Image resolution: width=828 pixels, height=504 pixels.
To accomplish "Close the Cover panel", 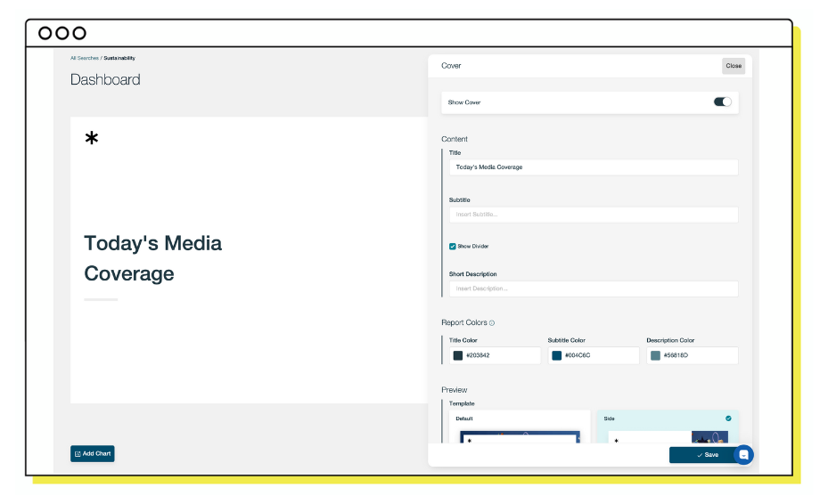I will [x=733, y=66].
